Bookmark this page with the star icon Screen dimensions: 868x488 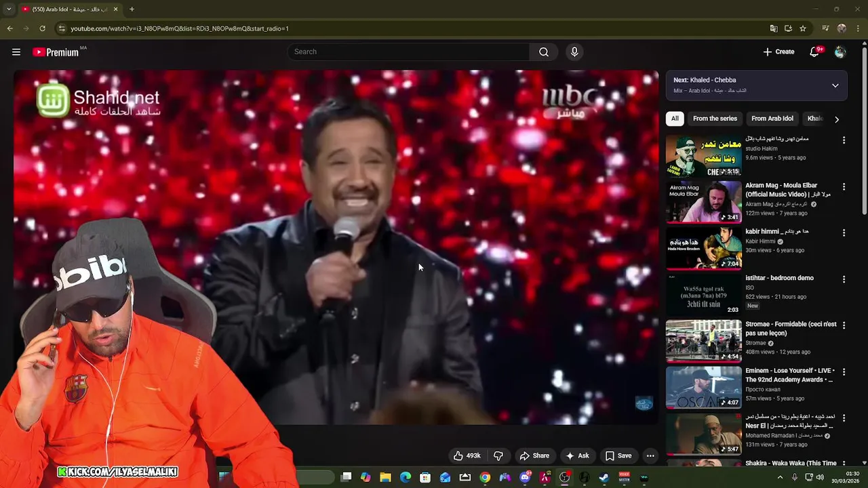[803, 28]
